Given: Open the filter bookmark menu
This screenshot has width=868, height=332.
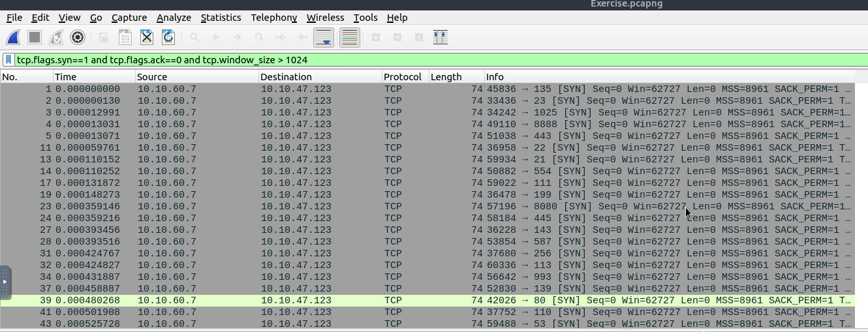Looking at the screenshot, I should (x=8, y=60).
